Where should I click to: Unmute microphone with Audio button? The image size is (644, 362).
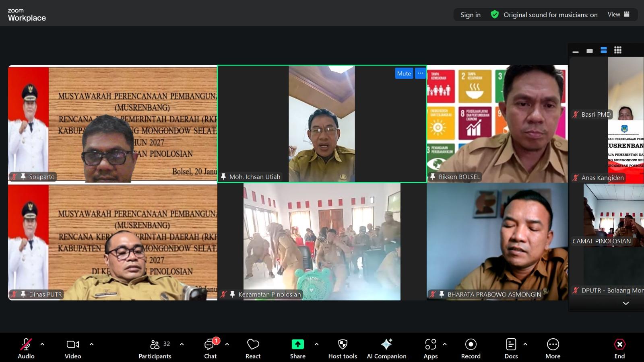[26, 348]
